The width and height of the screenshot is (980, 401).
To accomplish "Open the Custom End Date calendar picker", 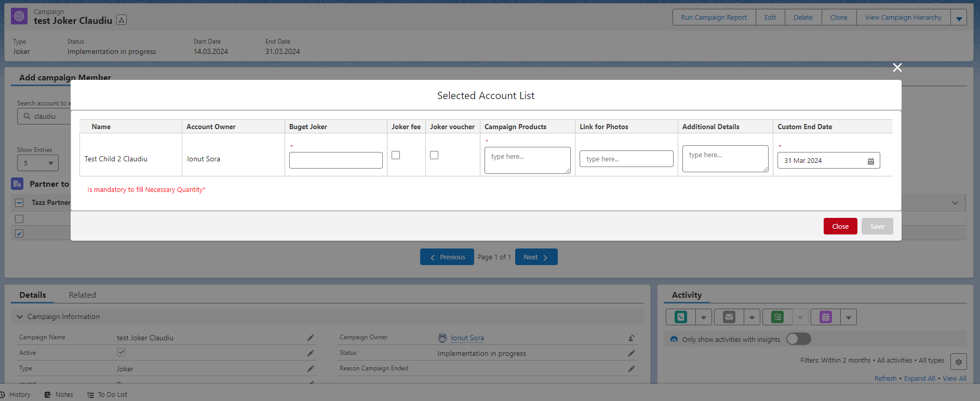I will [x=870, y=161].
